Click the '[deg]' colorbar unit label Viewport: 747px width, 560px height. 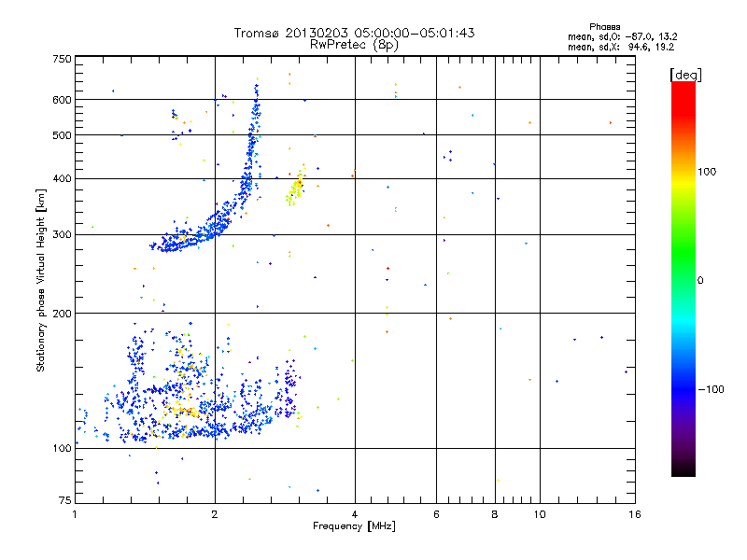coord(685,75)
